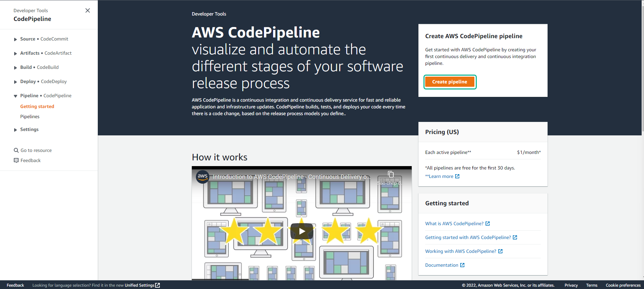Play the Introduction to AWS CodePipeline video
This screenshot has width=644, height=289.
point(302,231)
